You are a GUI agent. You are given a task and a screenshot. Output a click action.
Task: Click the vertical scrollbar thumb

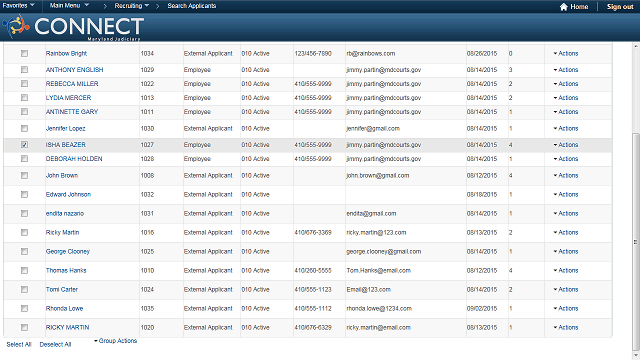(636, 242)
